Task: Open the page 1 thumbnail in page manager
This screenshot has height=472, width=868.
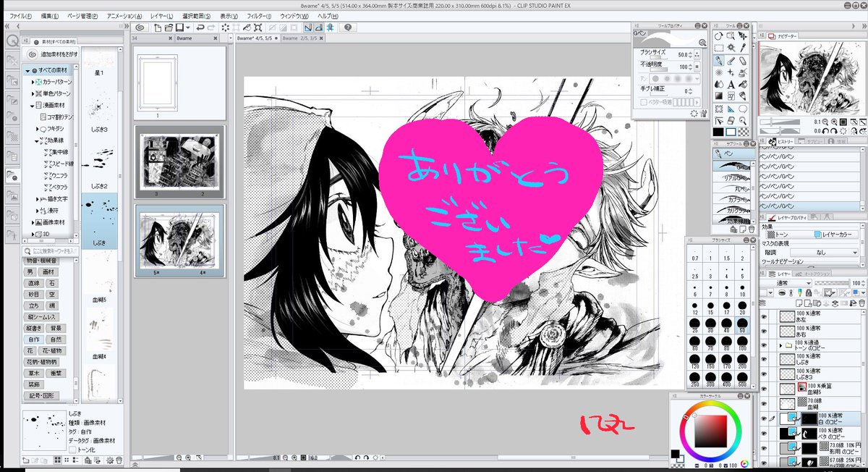Action: [x=158, y=85]
